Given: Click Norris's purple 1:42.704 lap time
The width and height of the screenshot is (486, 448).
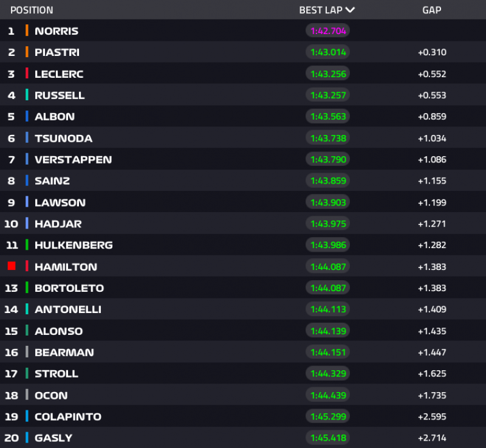Looking at the screenshot, I should coord(328,31).
